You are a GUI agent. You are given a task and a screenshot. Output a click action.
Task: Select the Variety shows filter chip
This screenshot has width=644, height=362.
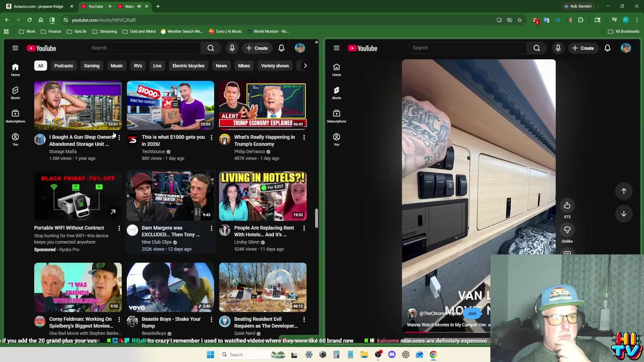275,66
